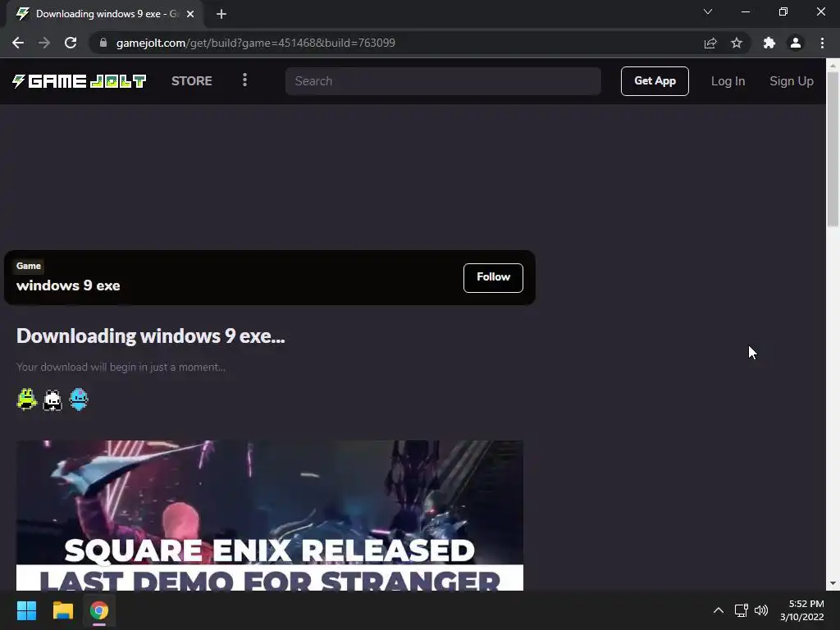Open the Chrome profile icon
Image resolution: width=840 pixels, height=630 pixels.
[796, 43]
